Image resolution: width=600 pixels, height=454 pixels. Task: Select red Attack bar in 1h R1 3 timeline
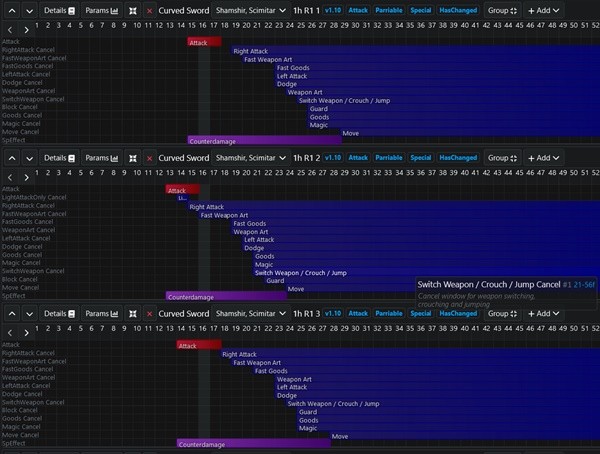click(199, 346)
